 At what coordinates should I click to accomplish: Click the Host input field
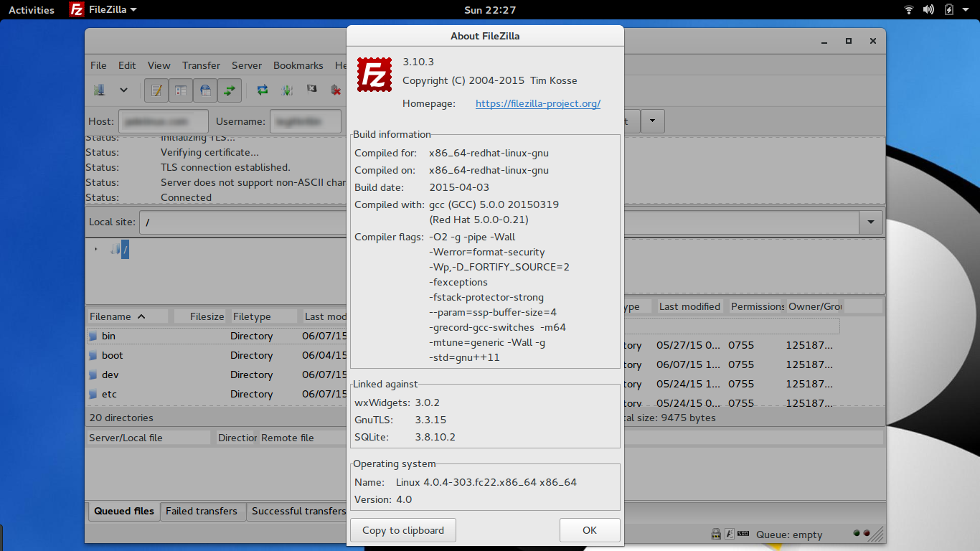pos(164,121)
